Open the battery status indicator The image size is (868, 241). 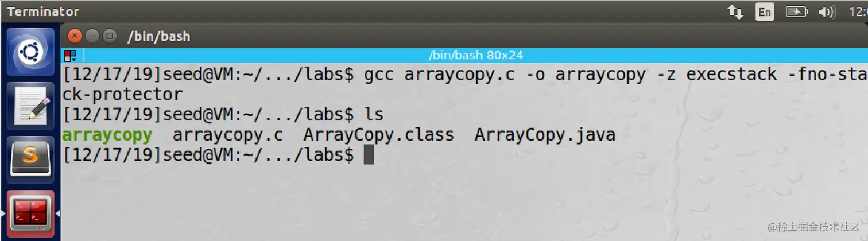pyautogui.click(x=796, y=11)
